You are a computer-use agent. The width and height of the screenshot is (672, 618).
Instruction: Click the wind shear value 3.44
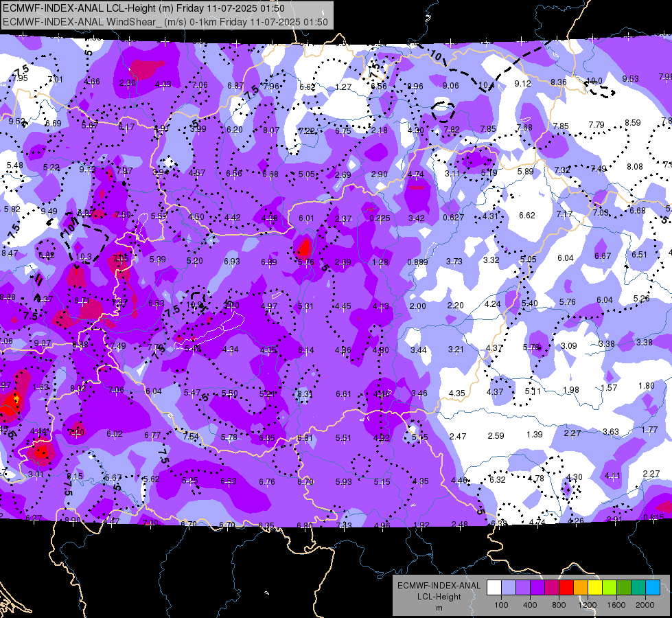(x=418, y=350)
